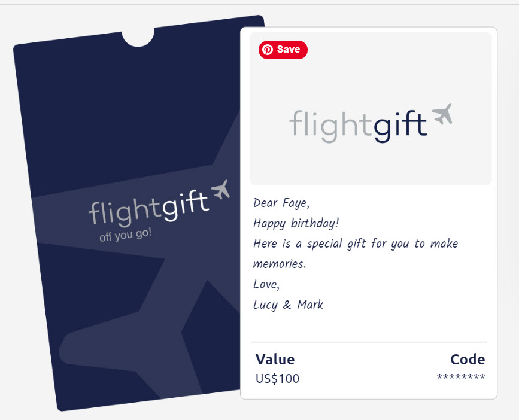Click the "Code" heading
Image resolution: width=519 pixels, height=420 pixels.
pyautogui.click(x=468, y=360)
